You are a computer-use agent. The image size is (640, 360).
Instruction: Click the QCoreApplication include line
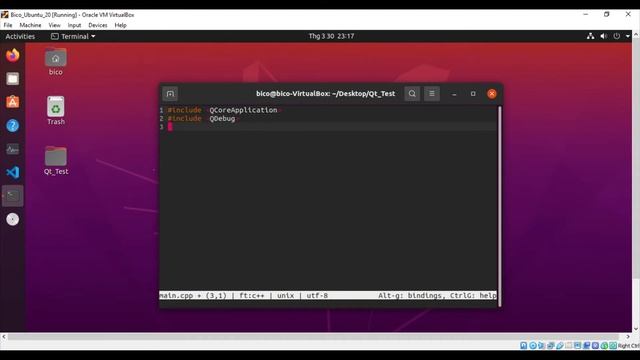click(x=224, y=110)
